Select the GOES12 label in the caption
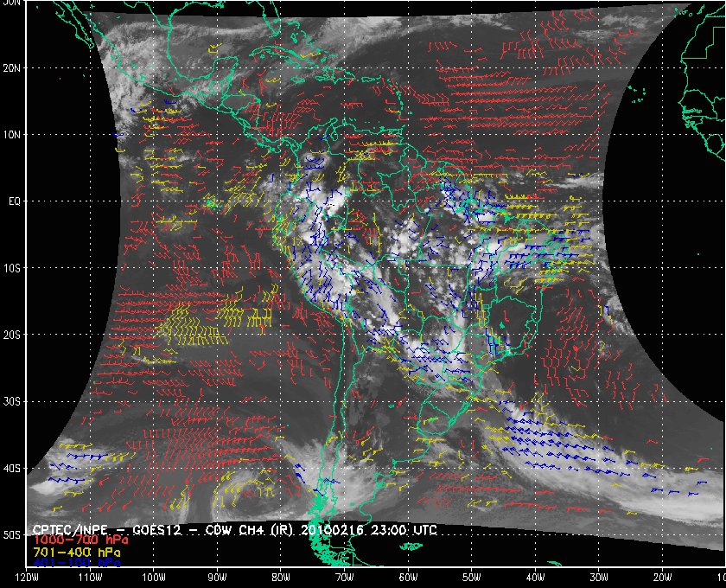The image size is (726, 588). (156, 530)
